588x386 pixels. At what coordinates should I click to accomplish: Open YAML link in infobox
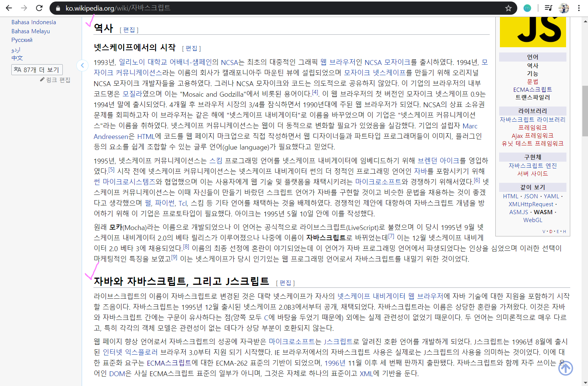click(551, 196)
